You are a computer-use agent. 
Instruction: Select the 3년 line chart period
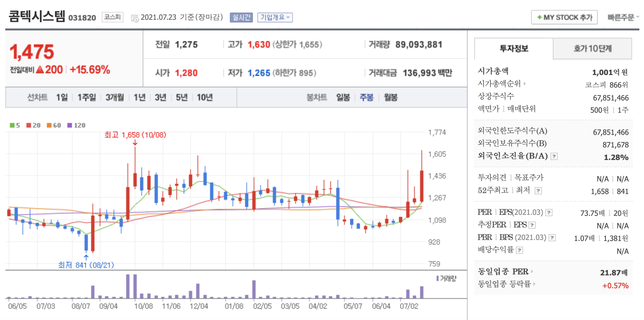click(161, 97)
